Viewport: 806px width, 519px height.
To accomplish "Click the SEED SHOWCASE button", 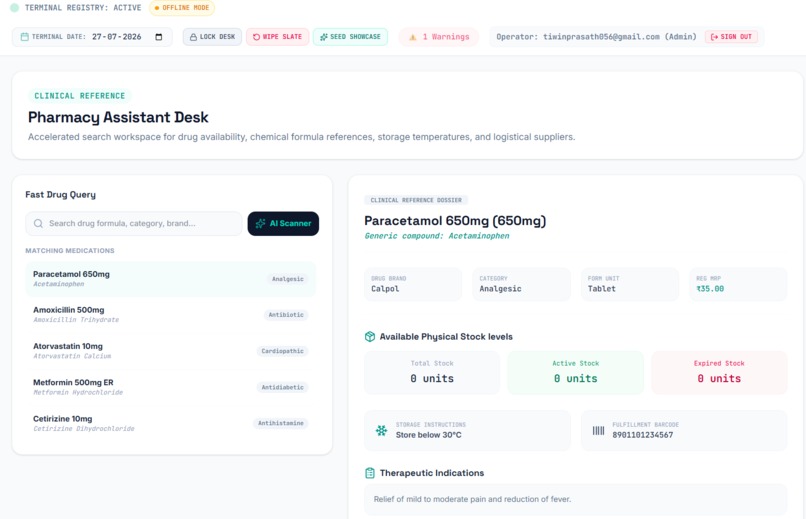I will tap(350, 37).
